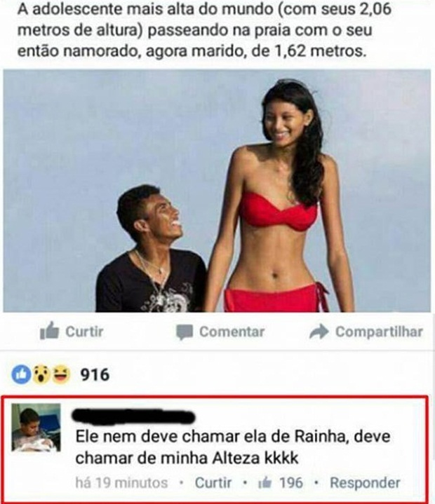
Task: Click the thumbs-up icon beside 196
Action: click(x=265, y=483)
